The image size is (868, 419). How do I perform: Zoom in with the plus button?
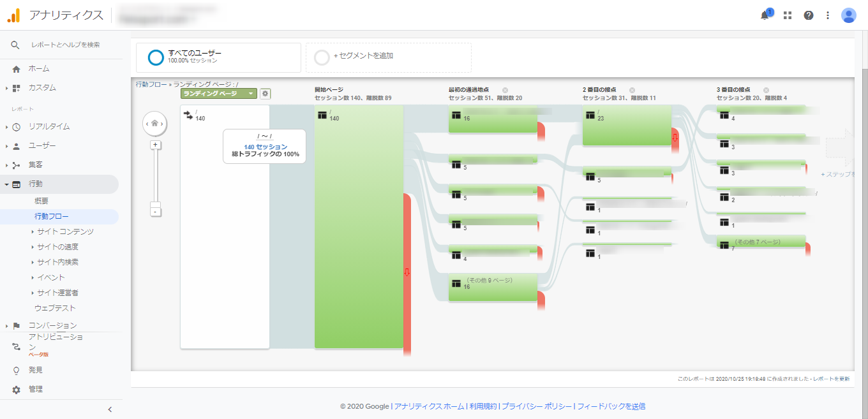[x=154, y=145]
